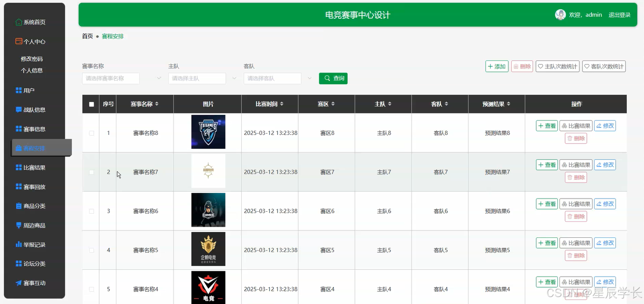The width and height of the screenshot is (644, 304).
Task: Open the 赛事名称8 team logo thumbnail
Action: (208, 132)
